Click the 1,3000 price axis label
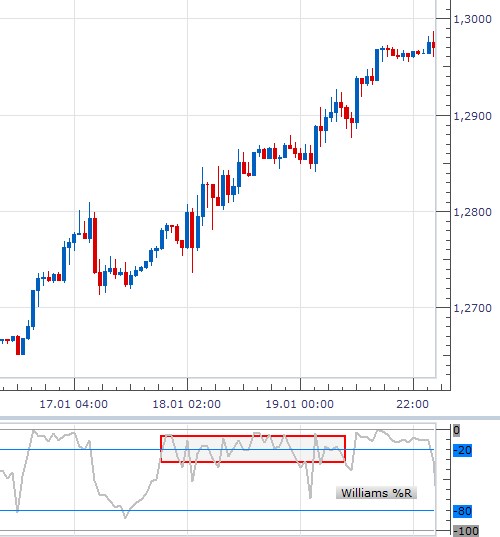500x537 pixels. pos(473,19)
